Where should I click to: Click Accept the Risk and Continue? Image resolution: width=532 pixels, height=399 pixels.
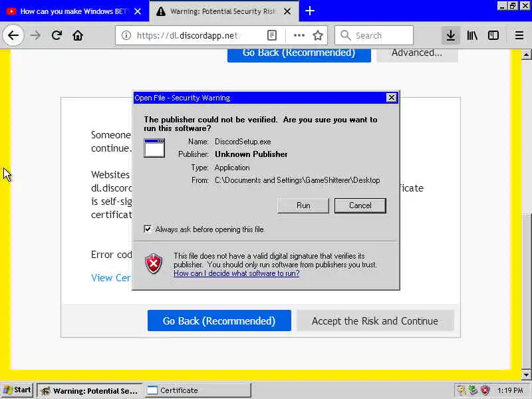[x=375, y=321]
